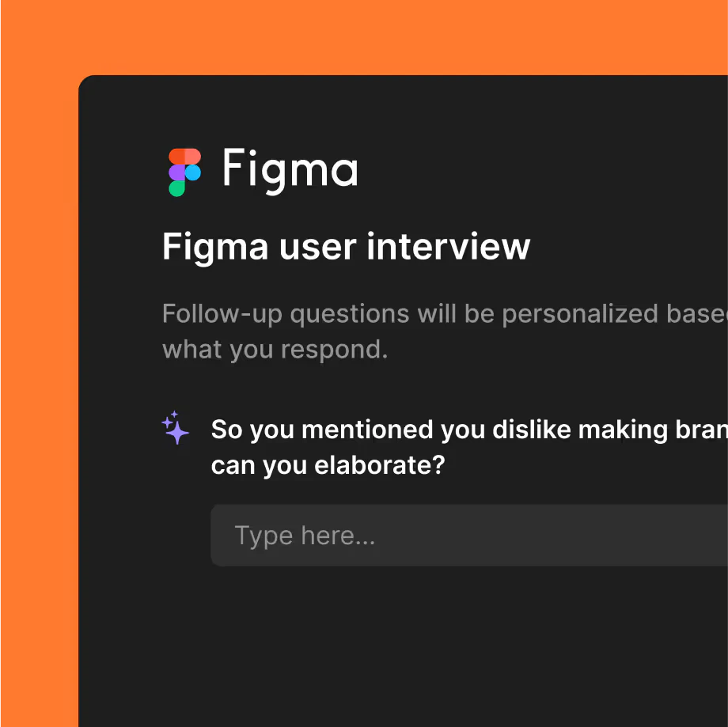Click the purple sparkle AI icon
Viewport: 728px width, 727px height.
[176, 429]
